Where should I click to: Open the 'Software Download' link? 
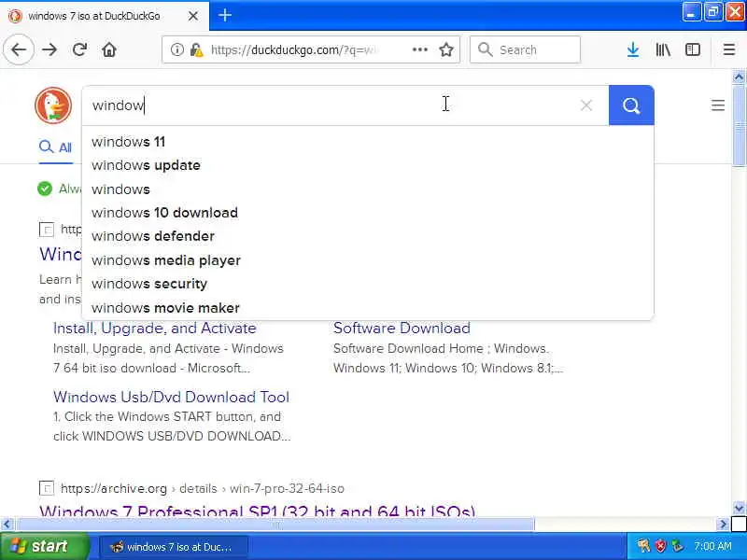[x=402, y=329]
